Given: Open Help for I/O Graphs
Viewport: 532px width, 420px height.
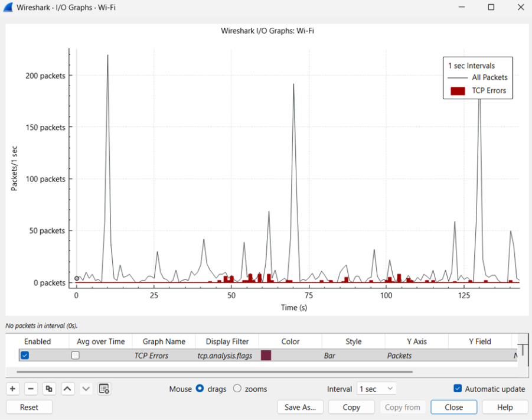Looking at the screenshot, I should click(x=505, y=407).
